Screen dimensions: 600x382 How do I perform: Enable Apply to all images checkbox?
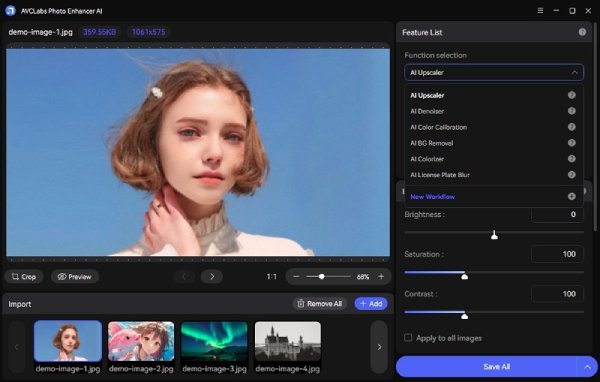click(x=408, y=338)
